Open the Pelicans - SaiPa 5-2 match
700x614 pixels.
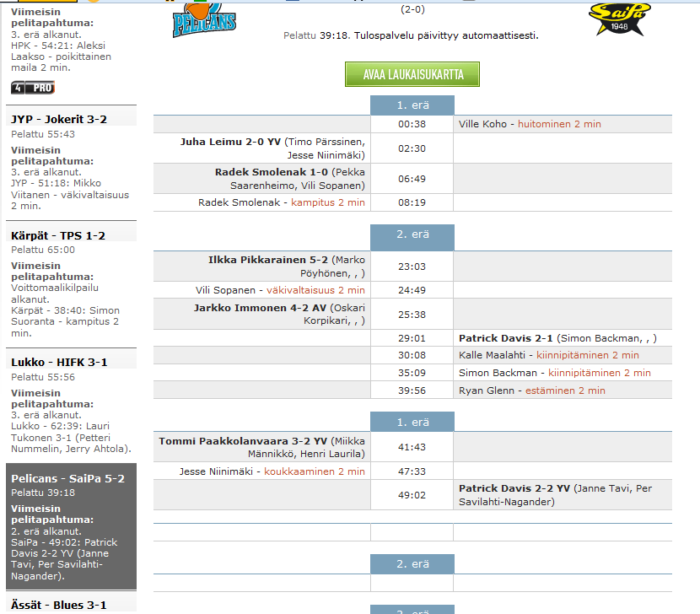click(67, 479)
